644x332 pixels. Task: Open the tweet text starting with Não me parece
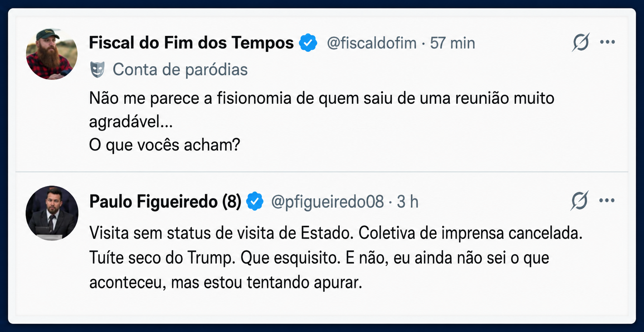[x=322, y=121]
